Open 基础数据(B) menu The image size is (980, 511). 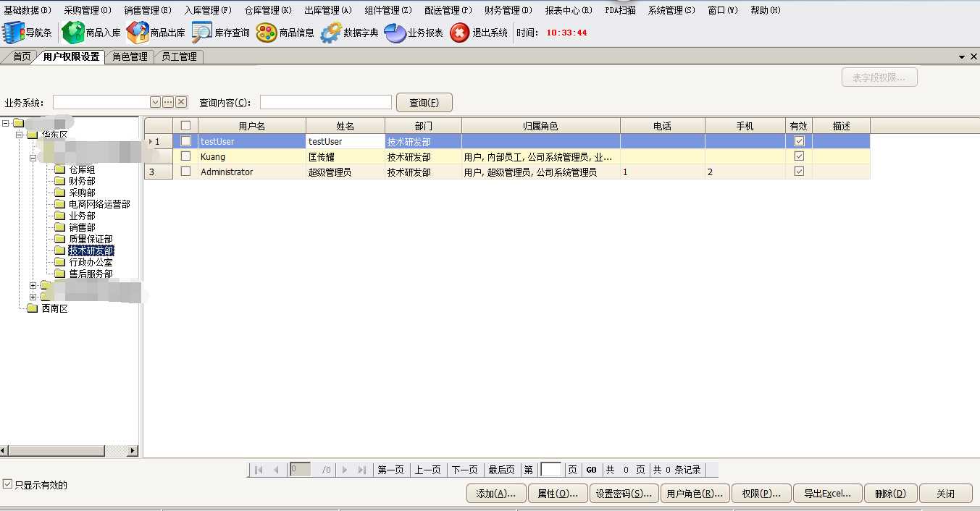[x=28, y=10]
